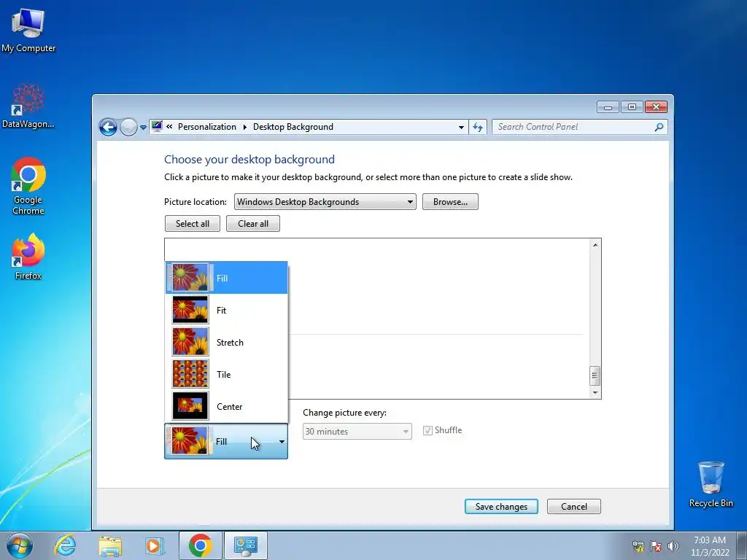This screenshot has height=560, width=747.
Task: Click the Windows Start orb
Action: click(20, 545)
